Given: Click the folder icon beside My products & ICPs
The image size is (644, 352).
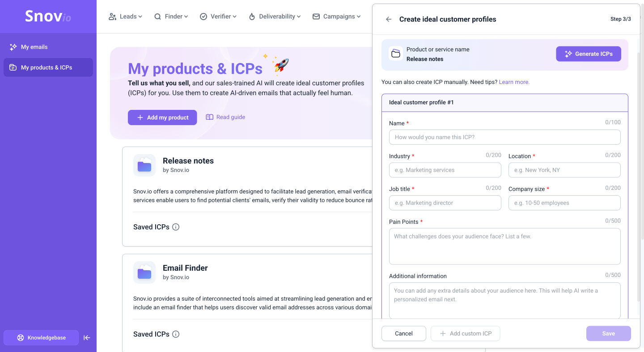Looking at the screenshot, I should click(13, 67).
